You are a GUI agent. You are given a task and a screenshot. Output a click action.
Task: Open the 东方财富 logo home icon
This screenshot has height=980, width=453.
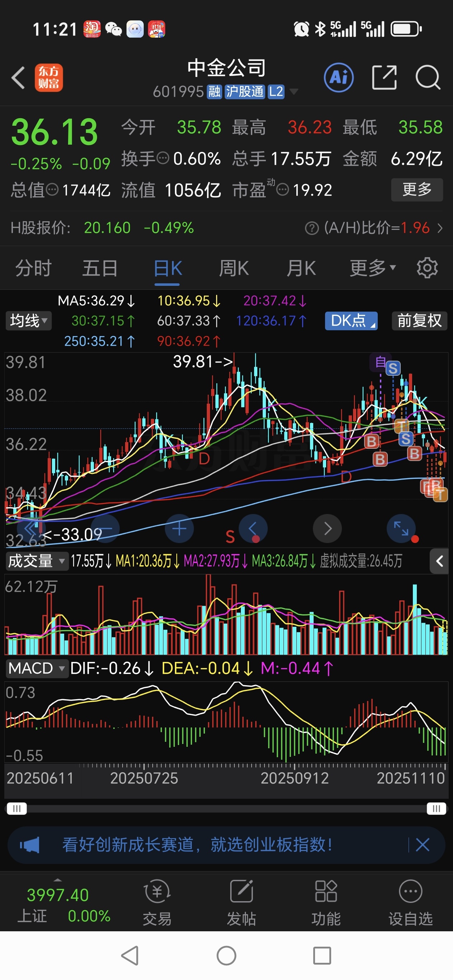tap(49, 78)
